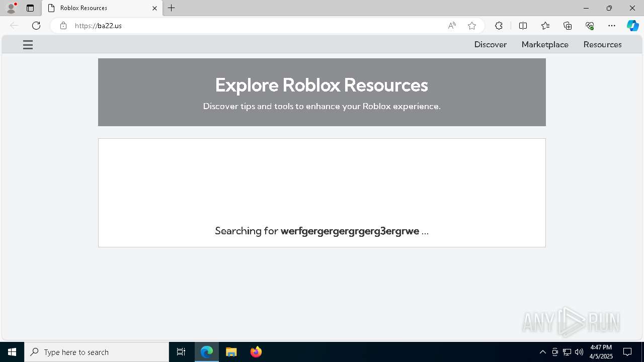Activate the Read aloud icon
Screen dimensions: 644x362
(x=452, y=26)
